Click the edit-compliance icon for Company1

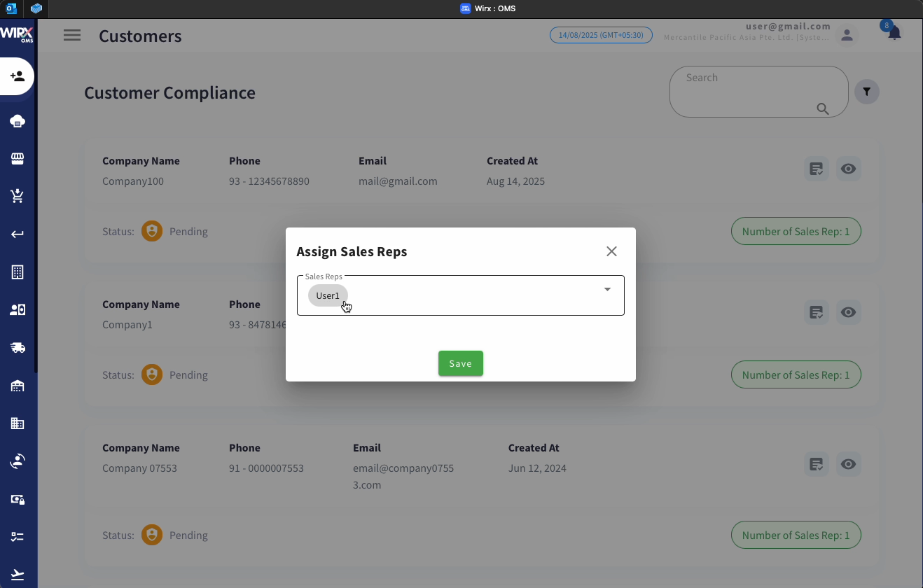(x=817, y=312)
